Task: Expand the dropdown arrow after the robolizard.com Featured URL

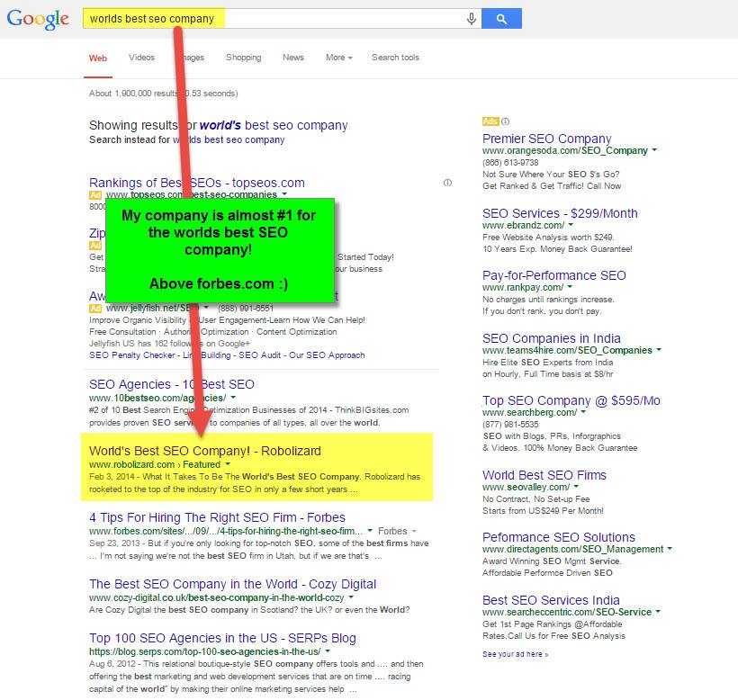Action: click(x=228, y=464)
